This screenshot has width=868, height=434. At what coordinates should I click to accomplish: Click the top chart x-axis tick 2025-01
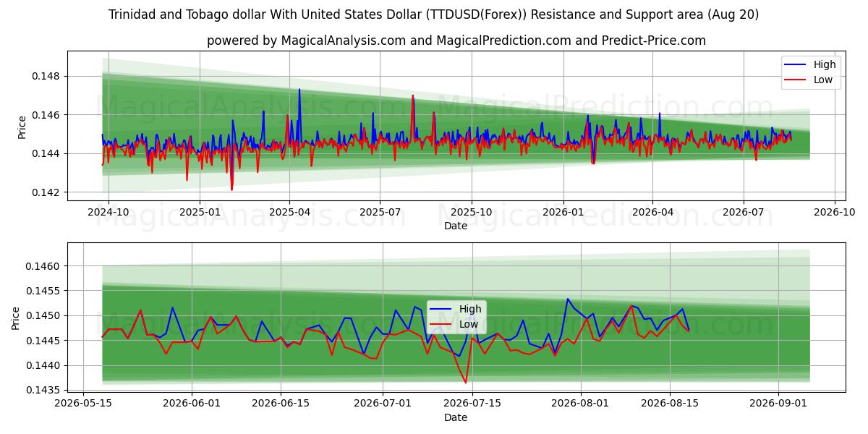tap(199, 212)
